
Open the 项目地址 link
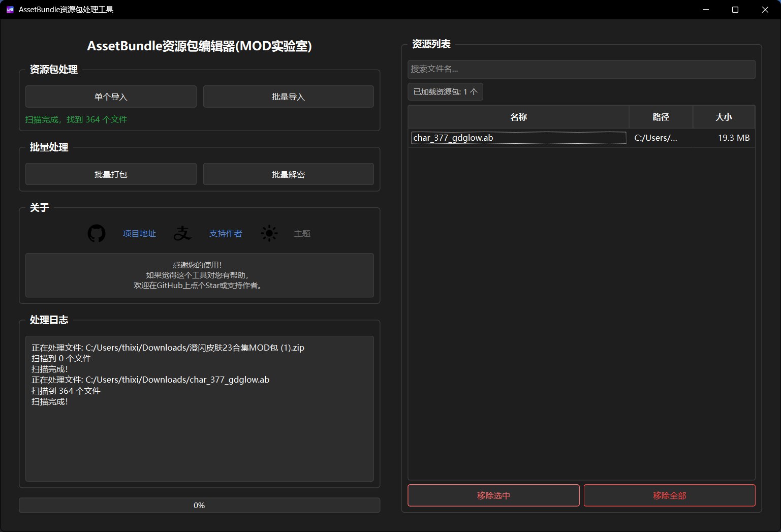(139, 233)
